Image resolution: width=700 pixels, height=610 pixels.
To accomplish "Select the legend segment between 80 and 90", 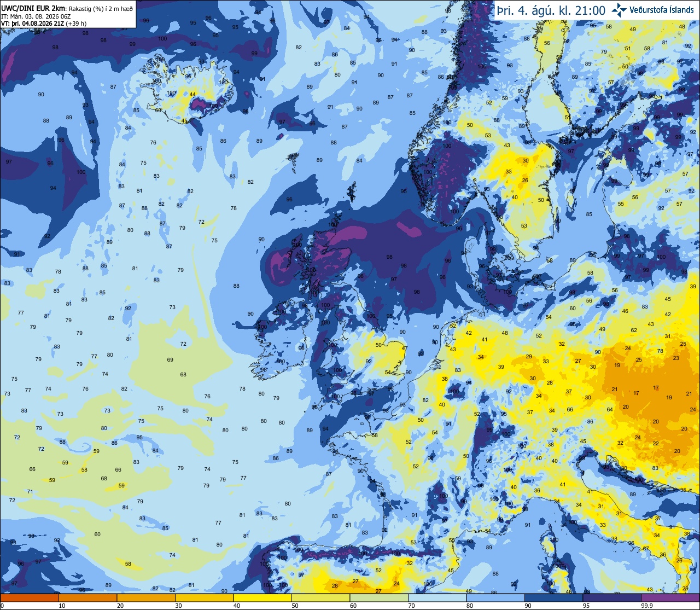I will click(x=495, y=598).
